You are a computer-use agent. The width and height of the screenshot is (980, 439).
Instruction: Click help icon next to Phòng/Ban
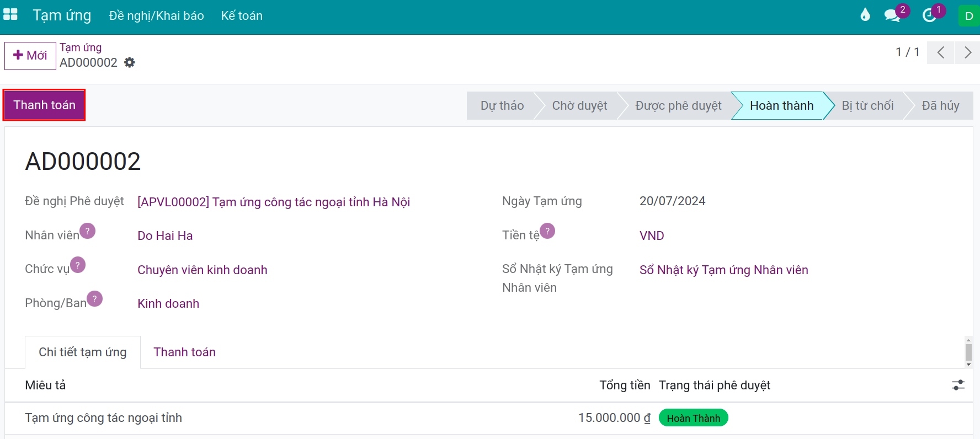click(95, 298)
